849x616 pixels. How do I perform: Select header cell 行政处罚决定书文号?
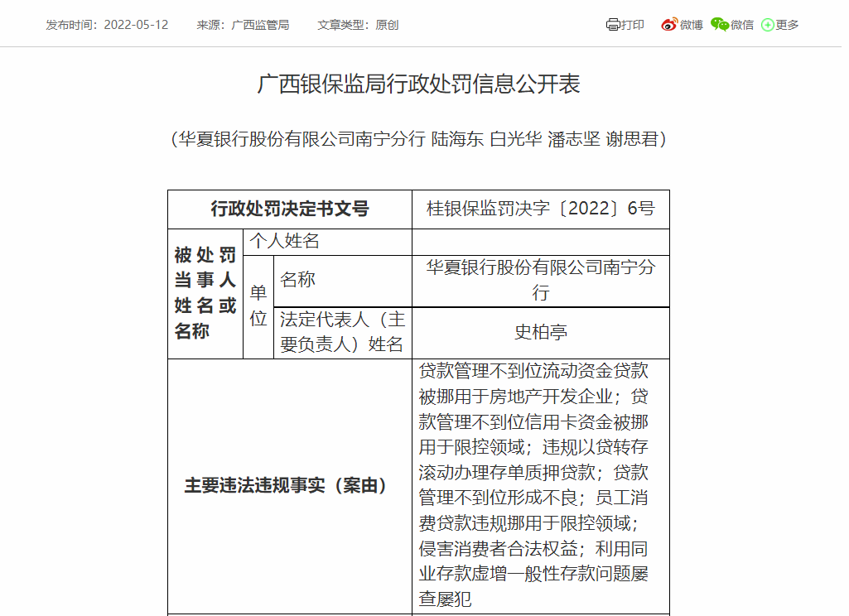click(x=290, y=209)
